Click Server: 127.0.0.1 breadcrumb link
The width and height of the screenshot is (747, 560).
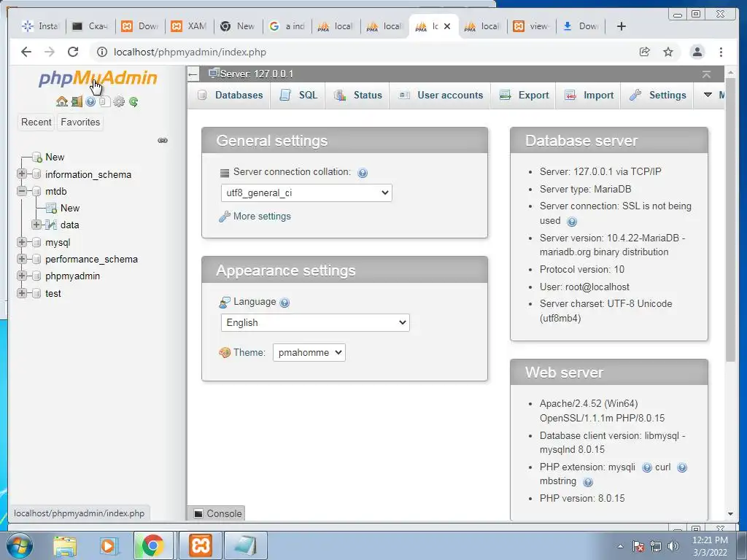(256, 74)
